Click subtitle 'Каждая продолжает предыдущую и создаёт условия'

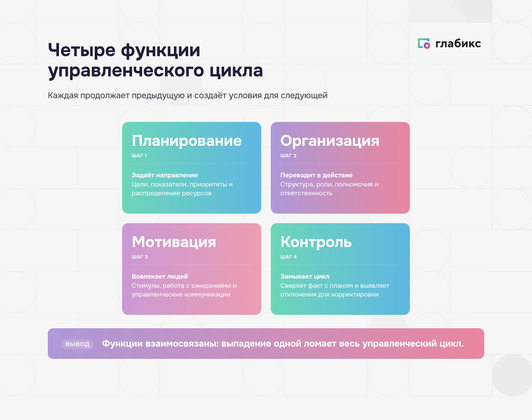(187, 95)
